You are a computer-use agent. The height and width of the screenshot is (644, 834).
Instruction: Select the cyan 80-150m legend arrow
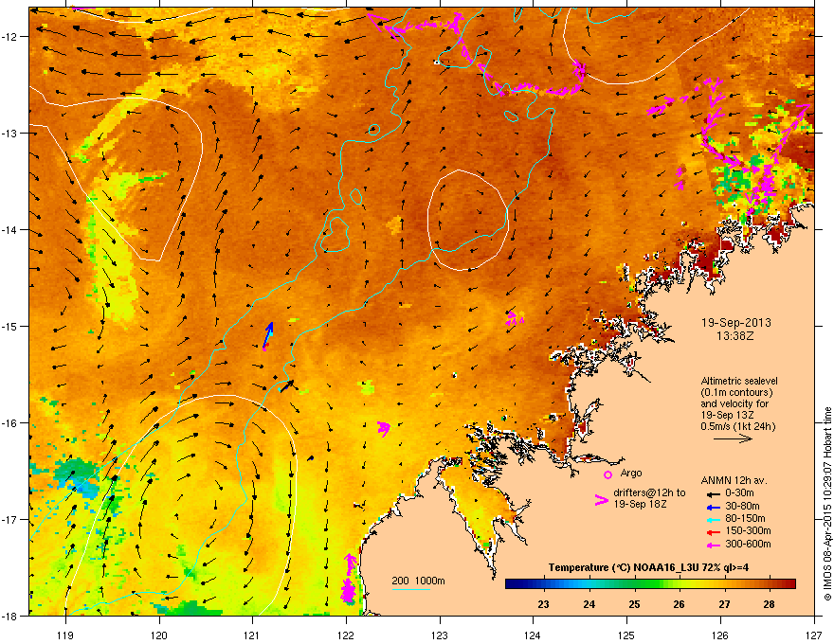pos(714,519)
